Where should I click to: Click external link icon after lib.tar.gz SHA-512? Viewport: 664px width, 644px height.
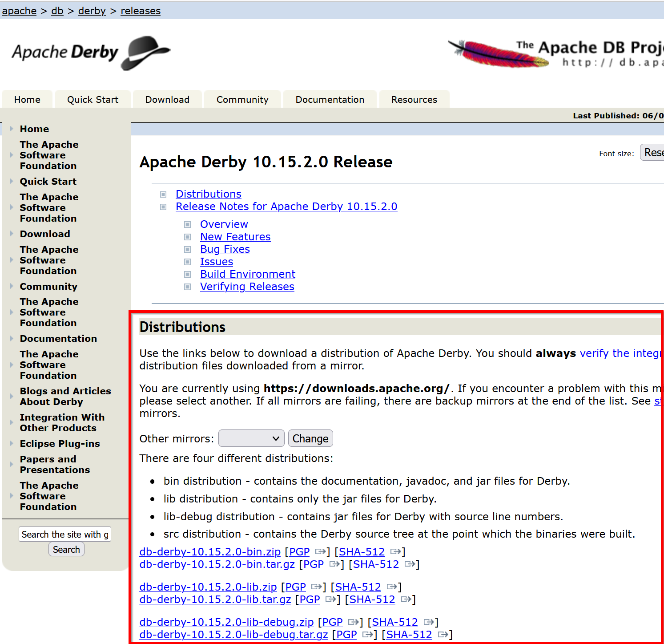click(x=406, y=599)
